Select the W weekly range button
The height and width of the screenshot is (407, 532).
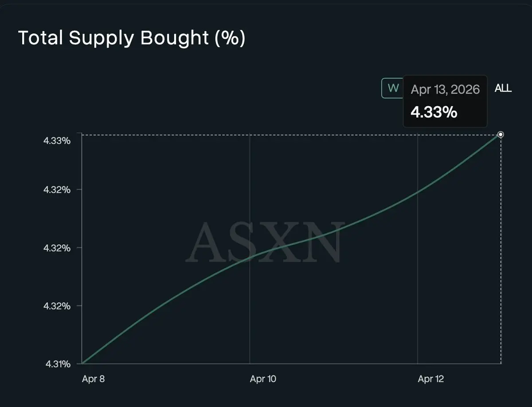tap(393, 88)
